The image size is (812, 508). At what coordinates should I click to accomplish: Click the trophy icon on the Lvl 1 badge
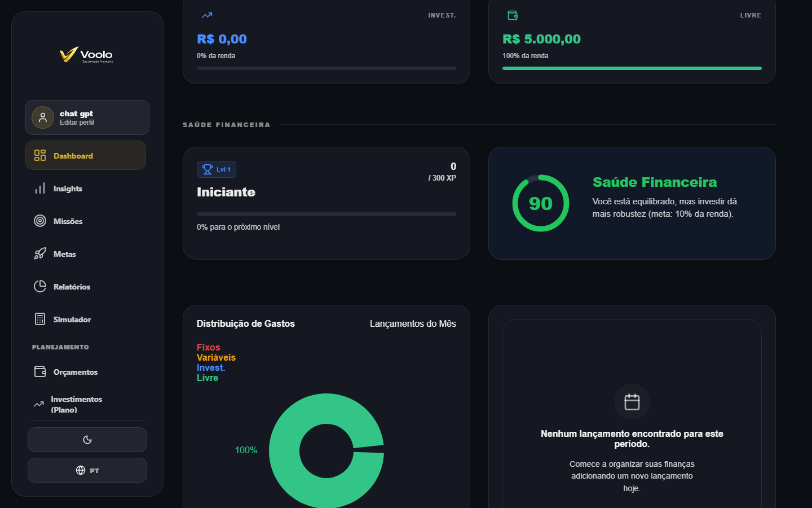tap(206, 169)
